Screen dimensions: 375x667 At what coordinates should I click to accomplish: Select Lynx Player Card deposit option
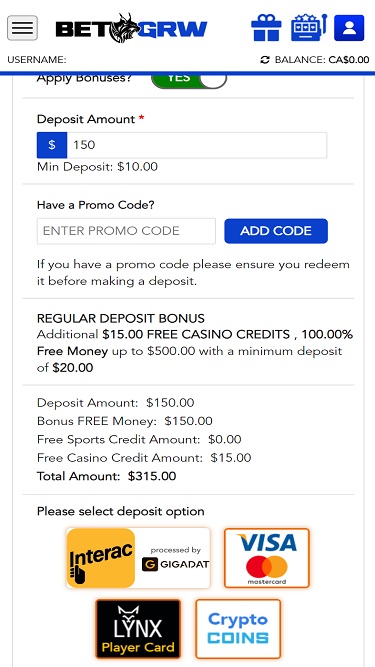[x=138, y=629]
